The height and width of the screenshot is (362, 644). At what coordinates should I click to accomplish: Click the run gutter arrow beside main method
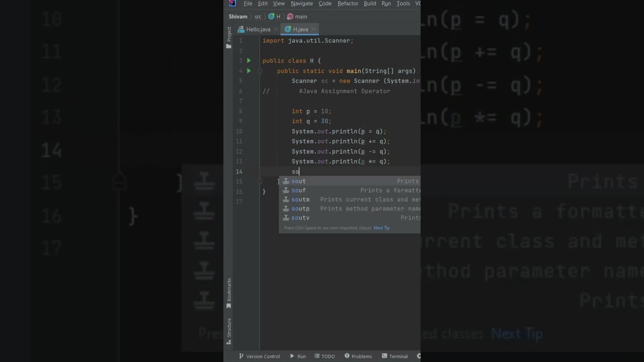pos(249,71)
